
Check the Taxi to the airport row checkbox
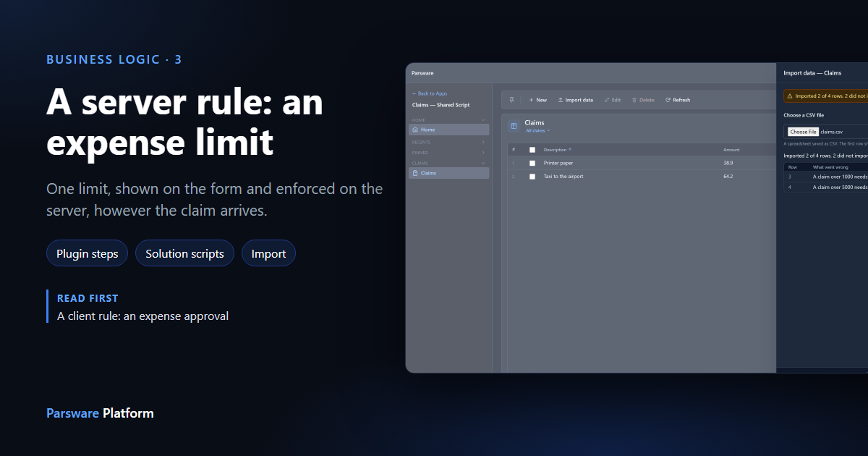tap(532, 177)
